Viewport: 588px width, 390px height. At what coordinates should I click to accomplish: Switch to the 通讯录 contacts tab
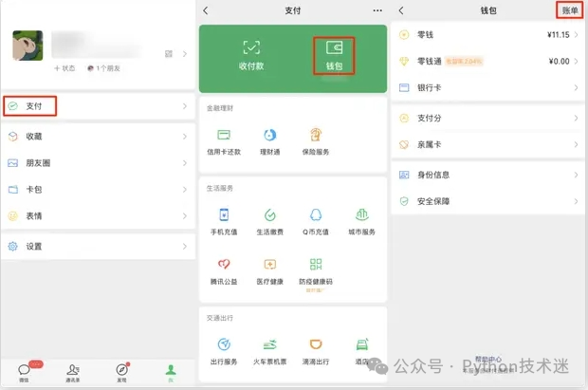coord(73,373)
